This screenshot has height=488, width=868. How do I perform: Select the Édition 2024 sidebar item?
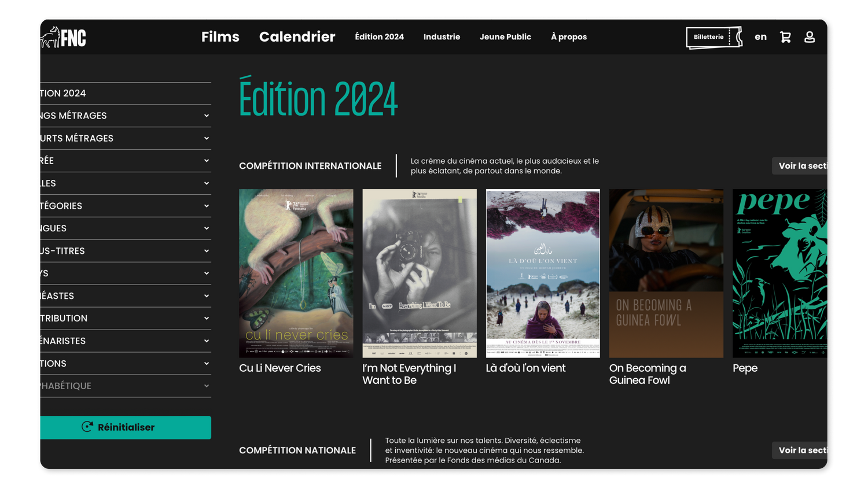coord(126,94)
